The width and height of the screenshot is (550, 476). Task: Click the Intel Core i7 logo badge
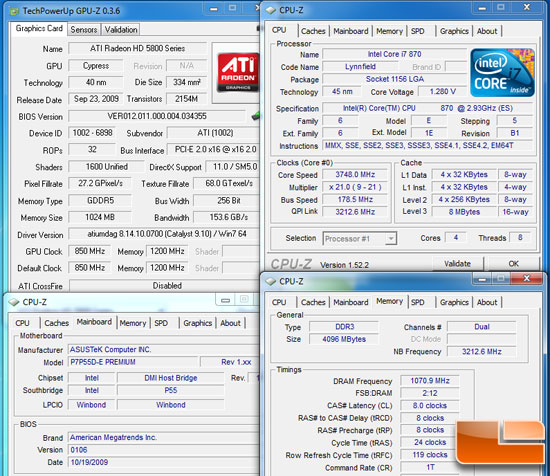tap(502, 73)
